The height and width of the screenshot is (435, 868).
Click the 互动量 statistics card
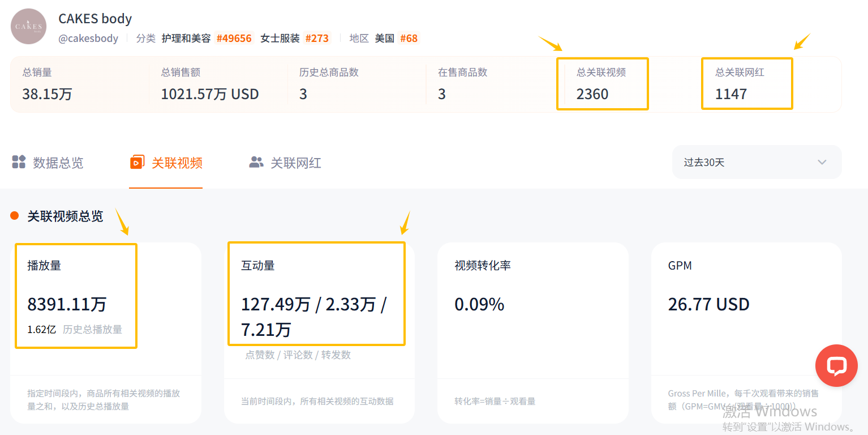tap(319, 333)
